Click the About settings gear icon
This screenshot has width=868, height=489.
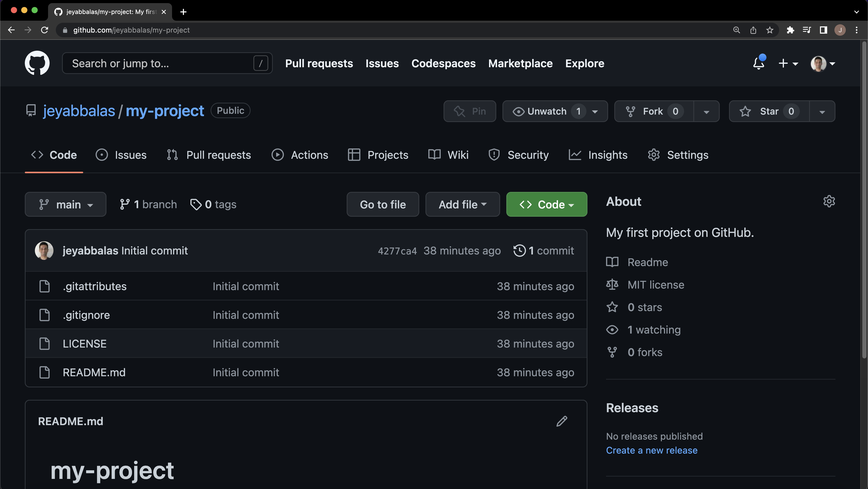[829, 201]
